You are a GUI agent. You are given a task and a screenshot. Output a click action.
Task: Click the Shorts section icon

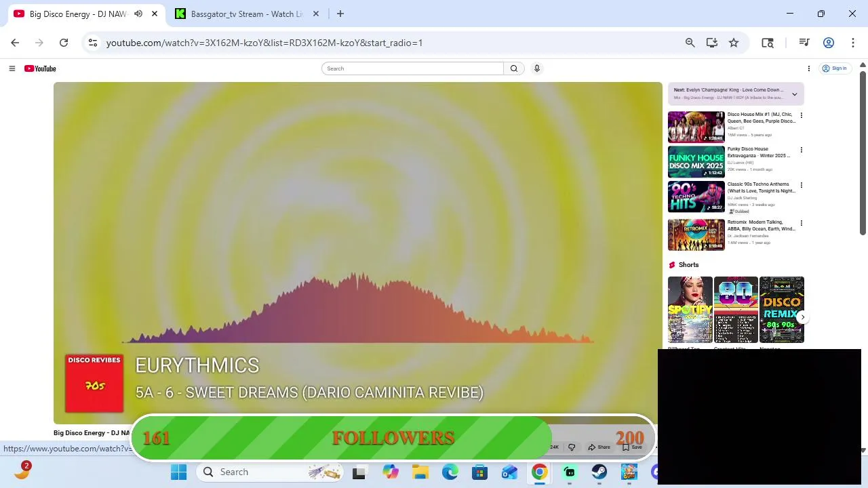pyautogui.click(x=672, y=265)
